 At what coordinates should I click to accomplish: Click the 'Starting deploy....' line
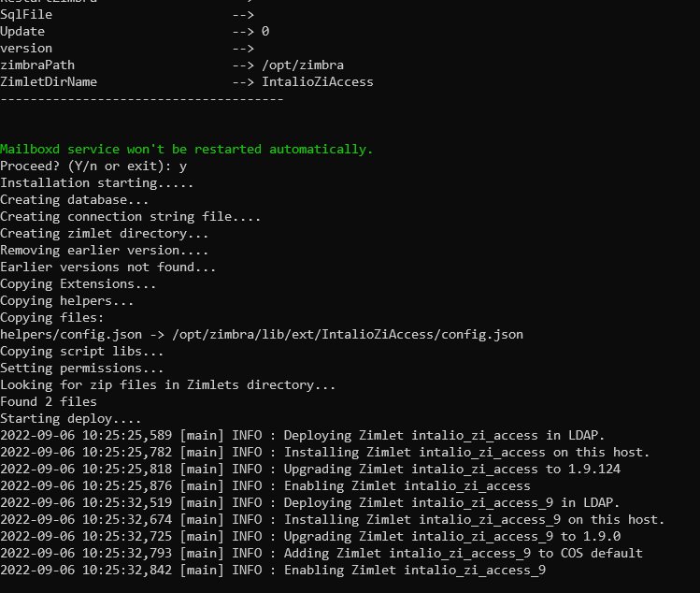[70, 419]
